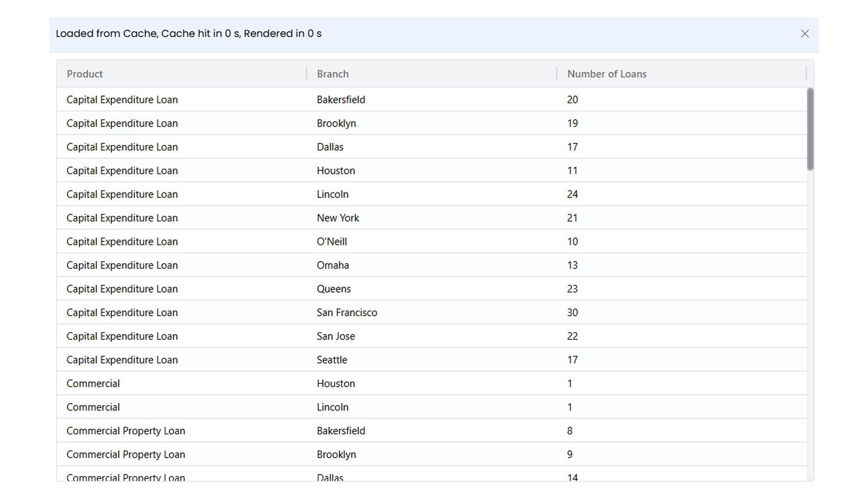Click the Omaha branch cell
Image resolution: width=868 pixels, height=503 pixels.
[x=332, y=265]
